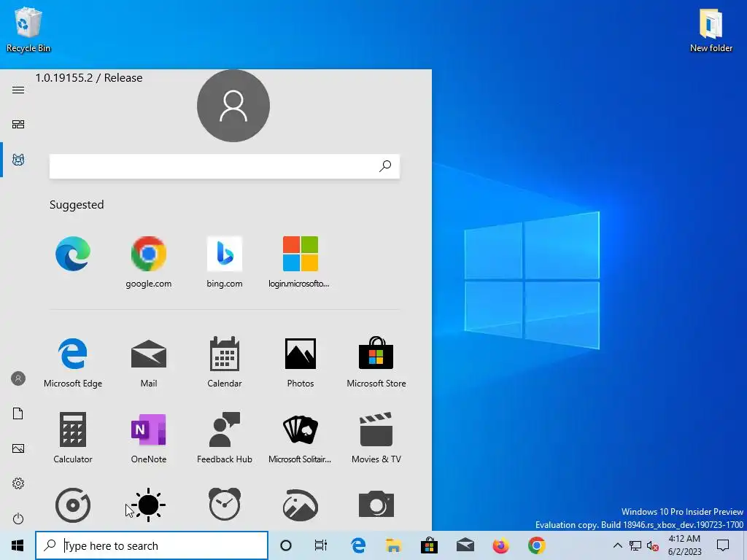Open Task View on the taskbar

point(321,545)
